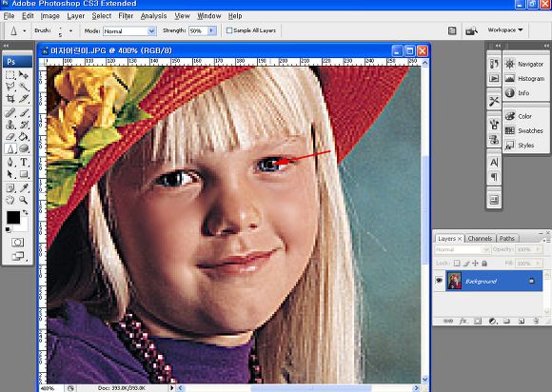Select the Pen tool
This screenshot has width=552, height=392.
tap(10, 162)
